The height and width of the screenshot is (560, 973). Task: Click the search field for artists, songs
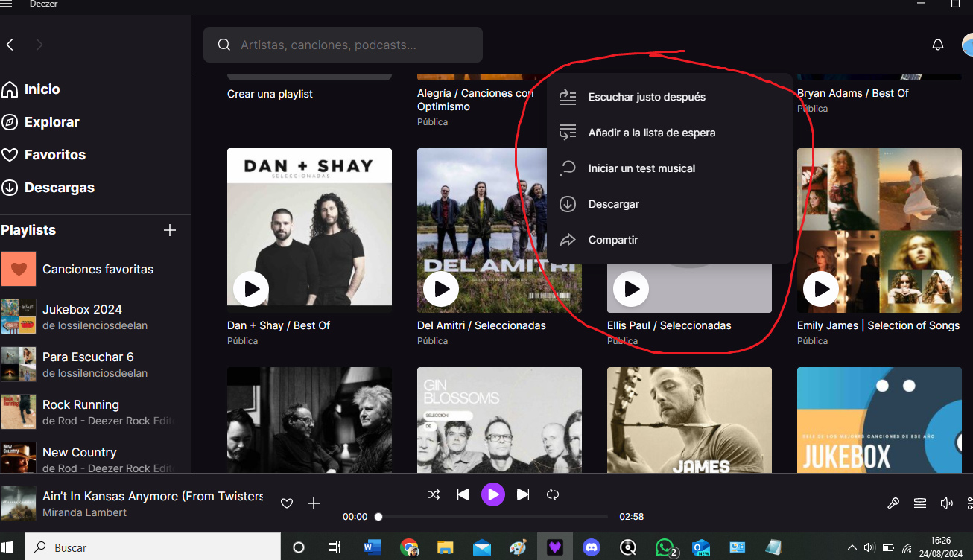(343, 45)
